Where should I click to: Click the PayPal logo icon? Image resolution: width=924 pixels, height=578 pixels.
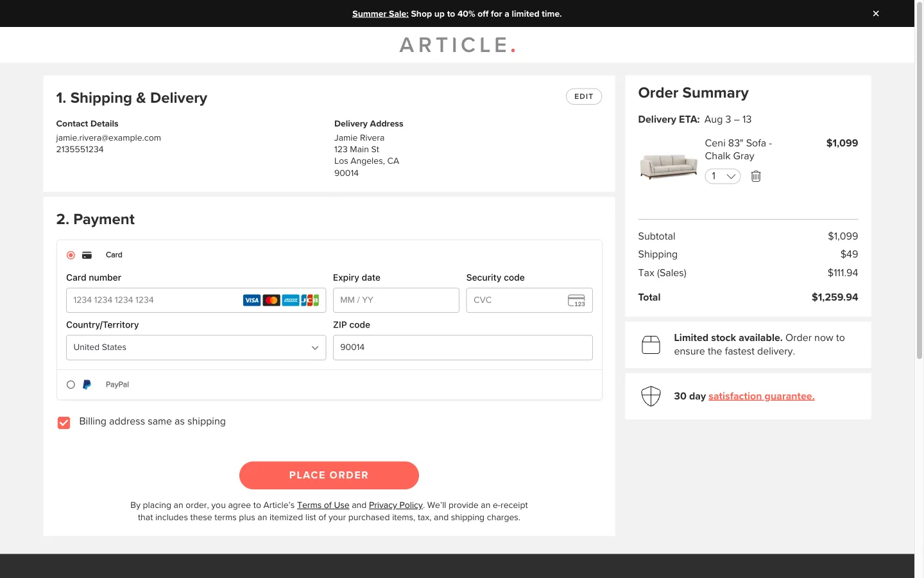87,385
